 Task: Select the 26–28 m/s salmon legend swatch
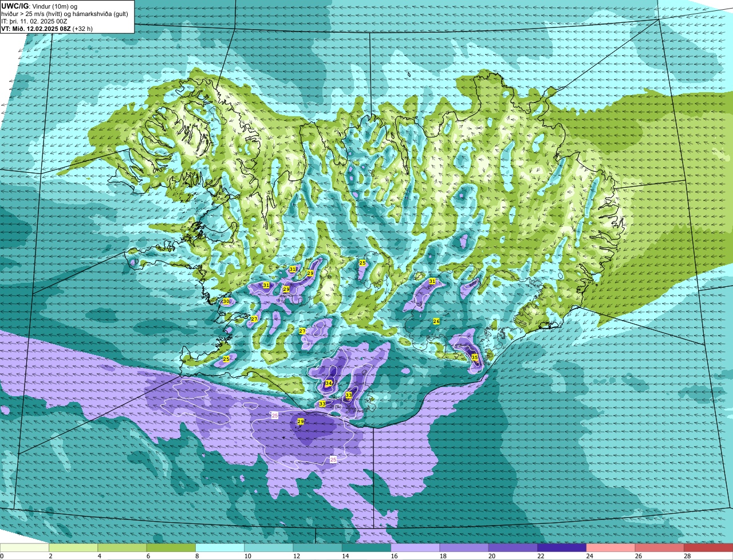point(660,547)
